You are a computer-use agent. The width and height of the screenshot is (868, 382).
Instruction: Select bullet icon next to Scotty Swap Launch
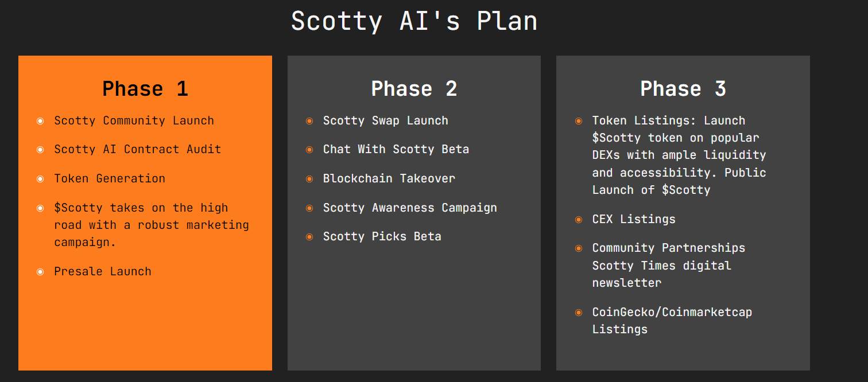[309, 121]
